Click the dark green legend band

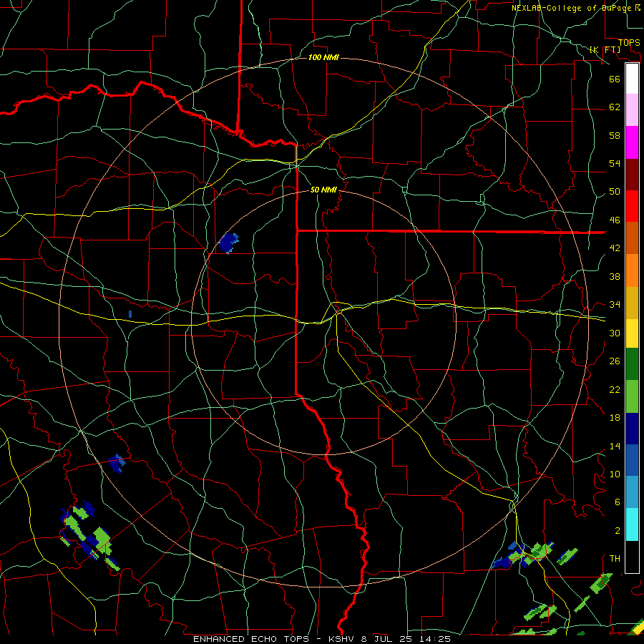pos(632,364)
